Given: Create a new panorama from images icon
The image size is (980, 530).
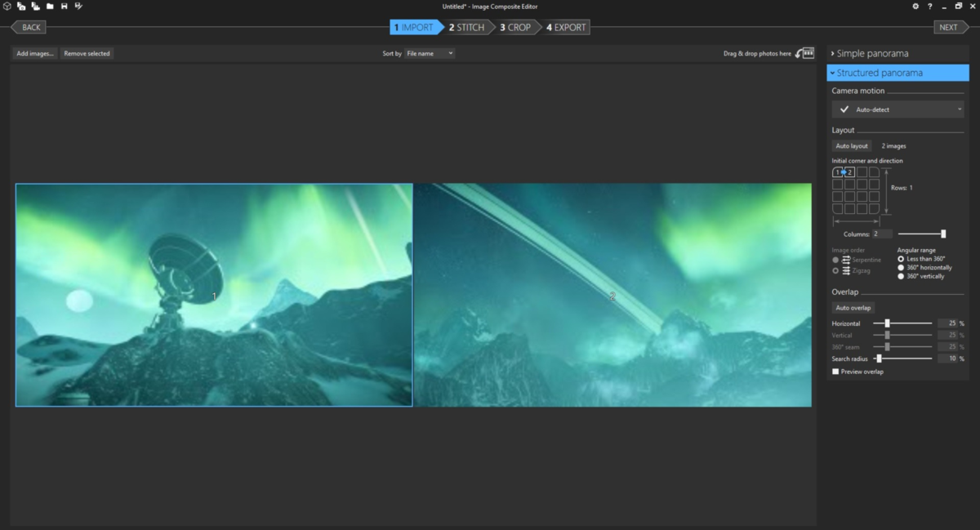Looking at the screenshot, I should click(21, 6).
